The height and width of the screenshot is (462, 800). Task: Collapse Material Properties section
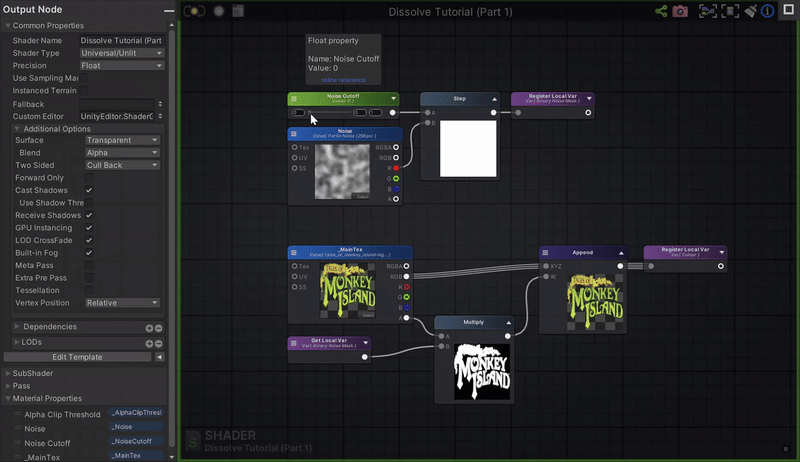click(8, 398)
